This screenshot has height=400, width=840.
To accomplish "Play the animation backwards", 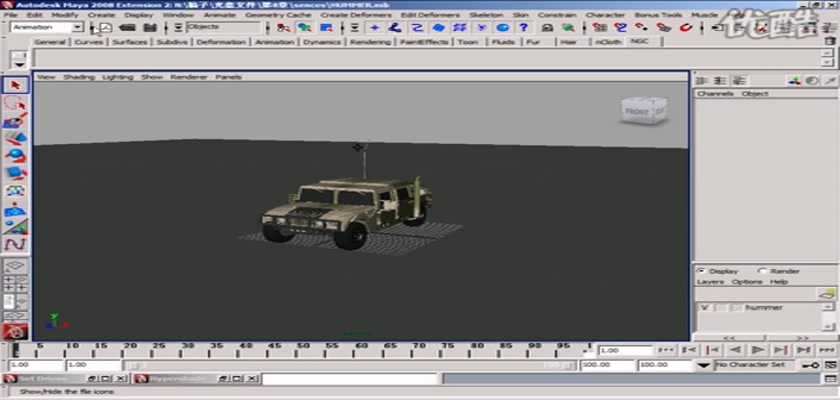I will [x=736, y=350].
